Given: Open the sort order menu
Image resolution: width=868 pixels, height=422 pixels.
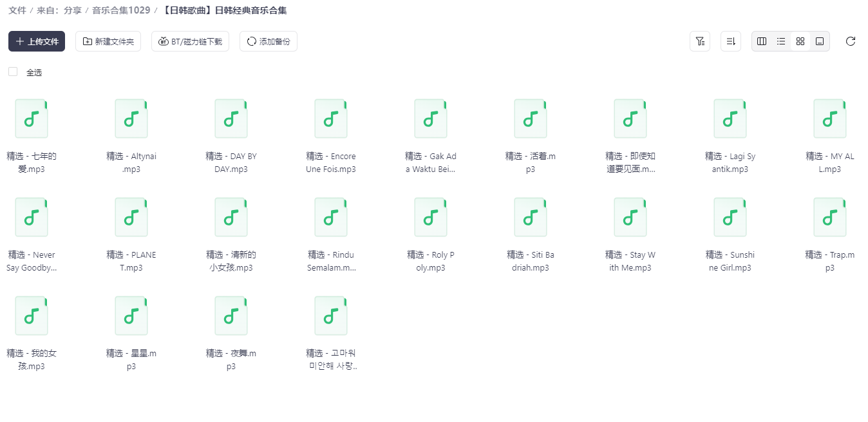Looking at the screenshot, I should 731,41.
